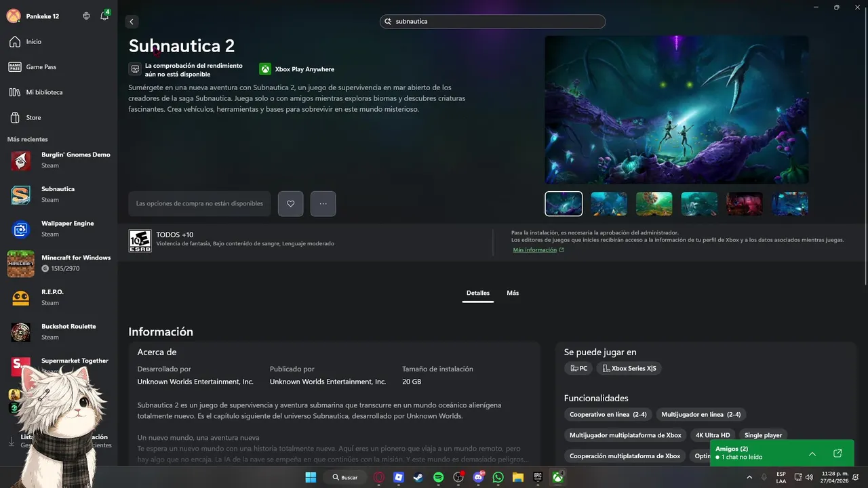Image resolution: width=868 pixels, height=488 pixels.
Task: Expand the Amigos chat panel chevron
Action: coord(812,453)
